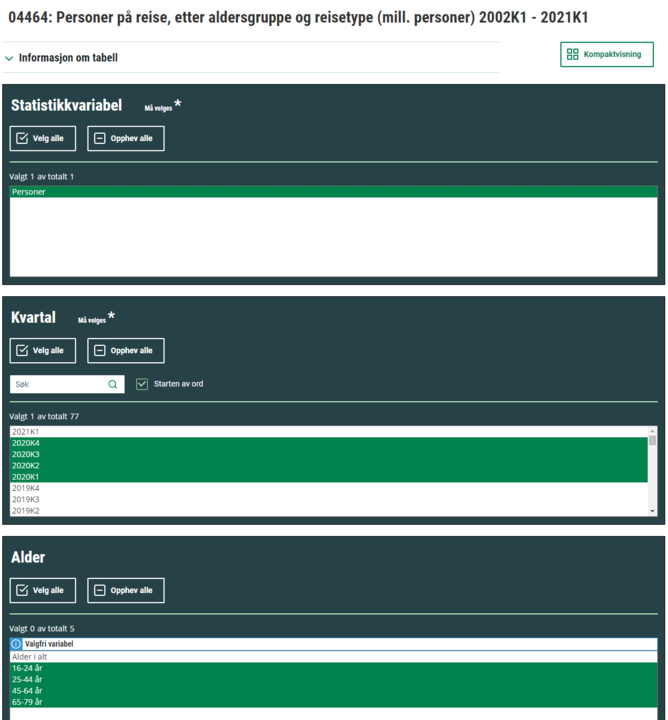Click the Kvartal list scroll-up arrow
The image size is (668, 720).
[652, 431]
